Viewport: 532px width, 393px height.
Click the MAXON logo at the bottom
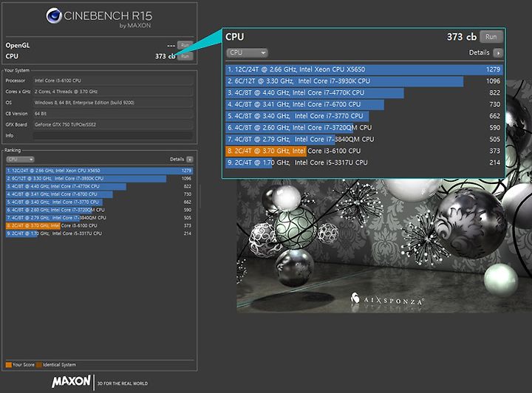pyautogui.click(x=71, y=381)
